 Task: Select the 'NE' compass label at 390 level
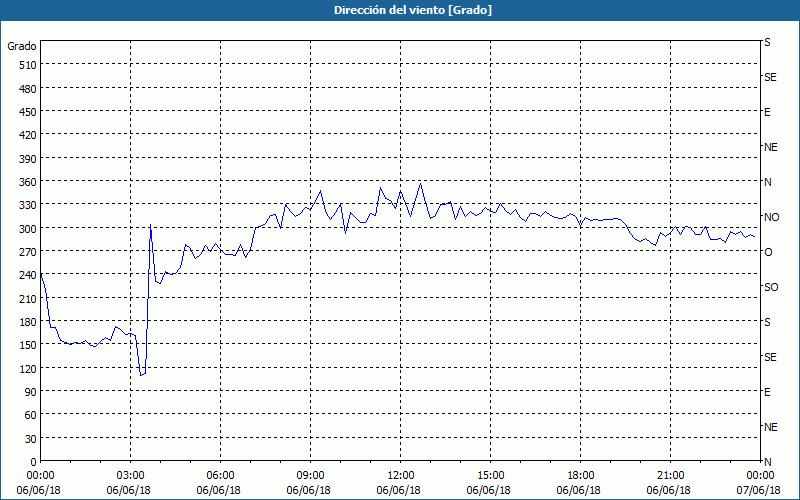point(770,147)
